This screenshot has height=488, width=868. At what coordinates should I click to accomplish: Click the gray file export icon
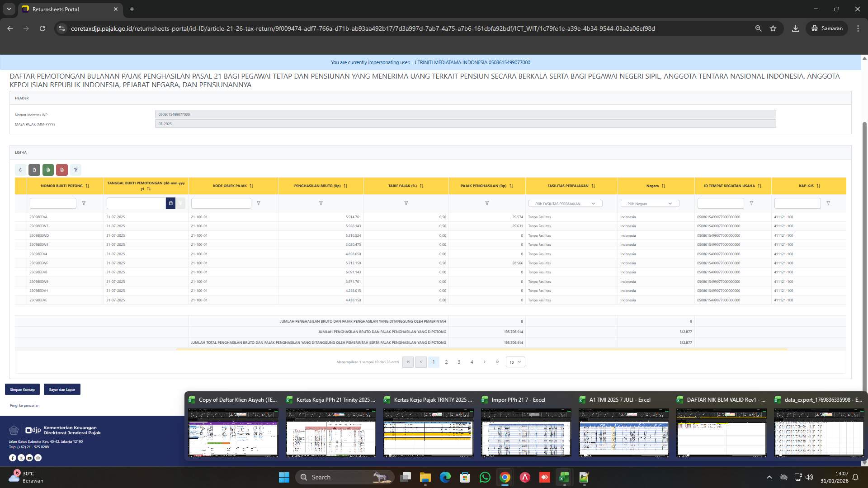tap(34, 170)
